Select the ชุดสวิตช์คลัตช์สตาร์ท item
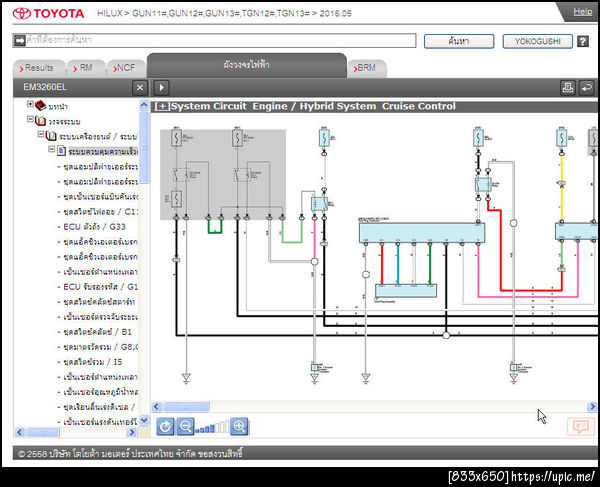The height and width of the screenshot is (487, 600). [x=99, y=302]
